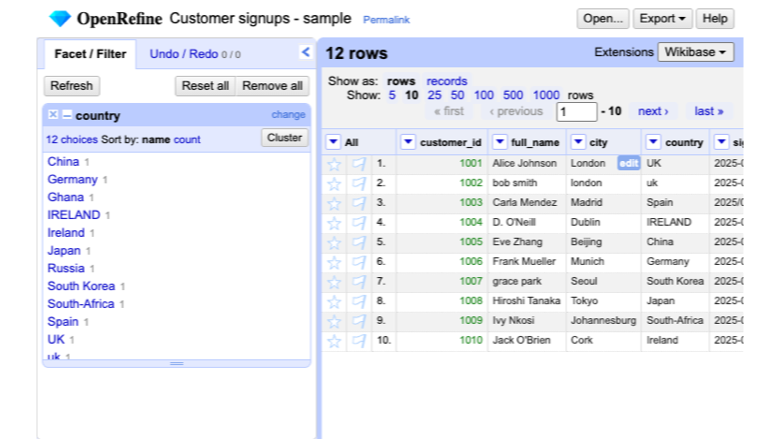Show 25 rows per page
Viewport: 780px width, 439px height.
[x=434, y=95]
